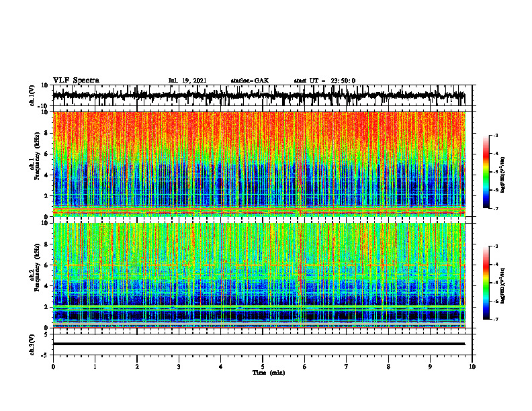
Task: Click the ch.1 colorbar 'log(PSD)' unit label
Action: [x=502, y=175]
